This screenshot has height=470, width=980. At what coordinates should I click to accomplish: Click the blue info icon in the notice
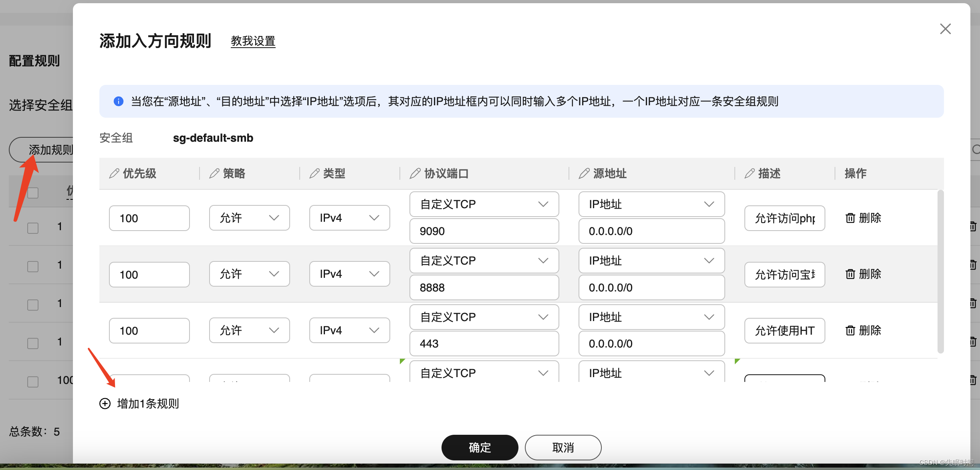(118, 101)
